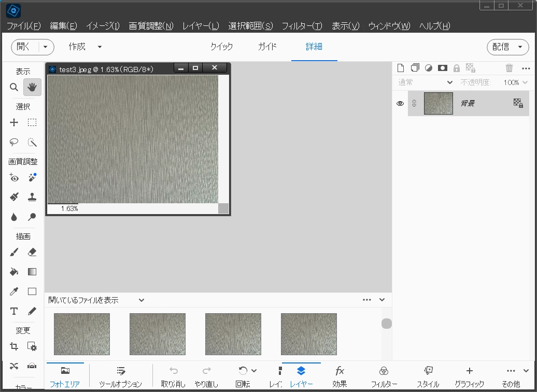Select the Blur tool droplet icon
The height and width of the screenshot is (392, 537).
[13, 217]
